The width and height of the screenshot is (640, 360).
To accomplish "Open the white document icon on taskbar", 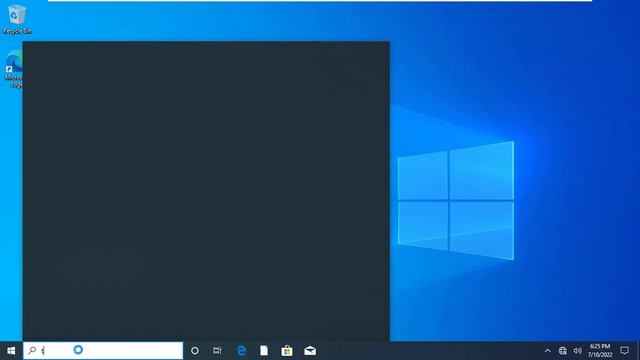I will point(264,351).
